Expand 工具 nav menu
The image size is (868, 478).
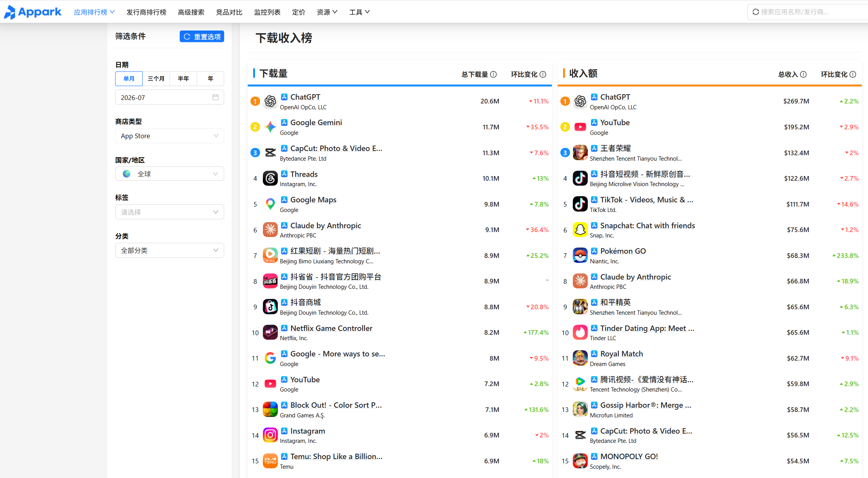pyautogui.click(x=359, y=12)
